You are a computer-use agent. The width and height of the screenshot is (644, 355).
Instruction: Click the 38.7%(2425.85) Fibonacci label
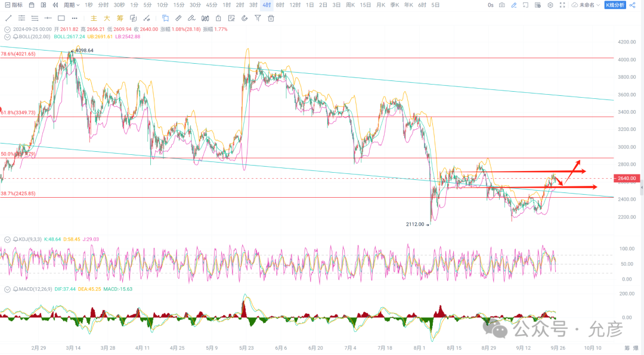point(18,194)
